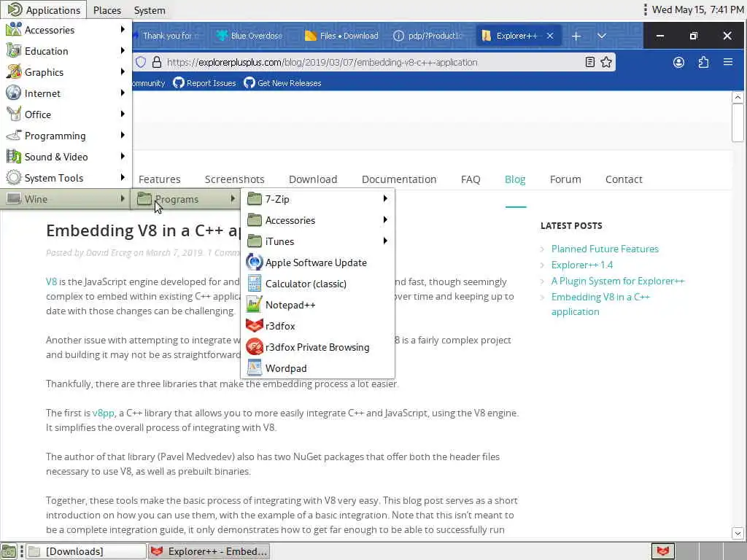Open Report Issues bookmark

click(x=204, y=83)
